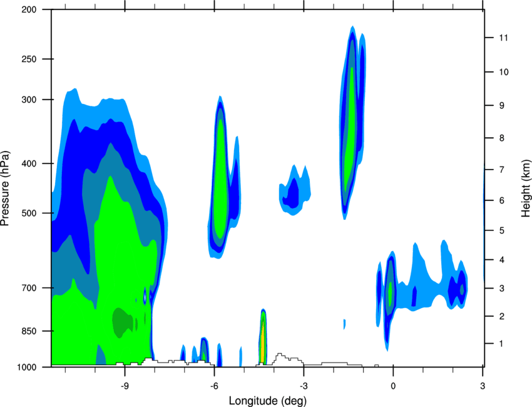Screen dimensions: 532x407
Task: Click the orange-yellow core near longitude -4.5
Action: 262,343
